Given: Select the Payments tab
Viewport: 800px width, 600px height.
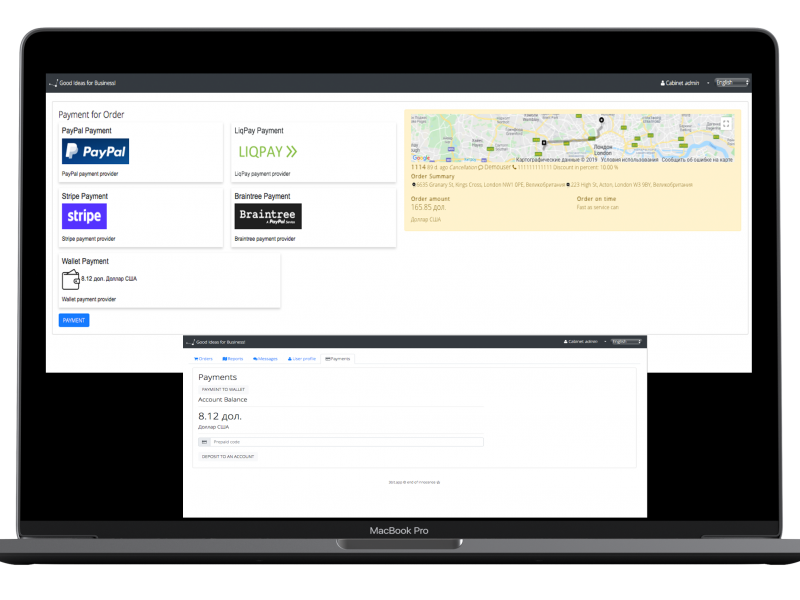Looking at the screenshot, I should [338, 359].
